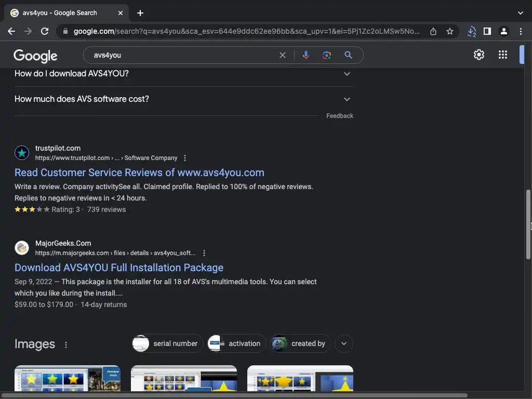Click the '$59.00 to $179.00' price text
The image size is (532, 399).
pyautogui.click(x=44, y=304)
